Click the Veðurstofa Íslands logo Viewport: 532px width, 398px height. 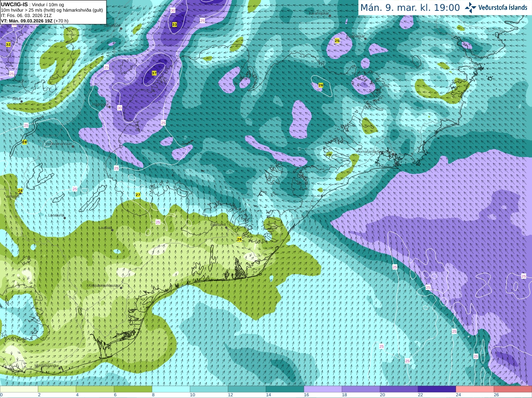496,7
